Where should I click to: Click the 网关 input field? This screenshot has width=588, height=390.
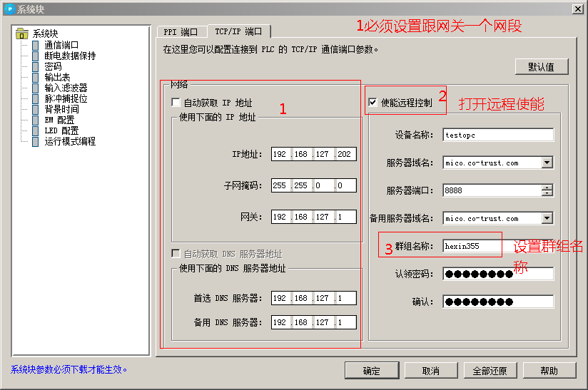314,217
